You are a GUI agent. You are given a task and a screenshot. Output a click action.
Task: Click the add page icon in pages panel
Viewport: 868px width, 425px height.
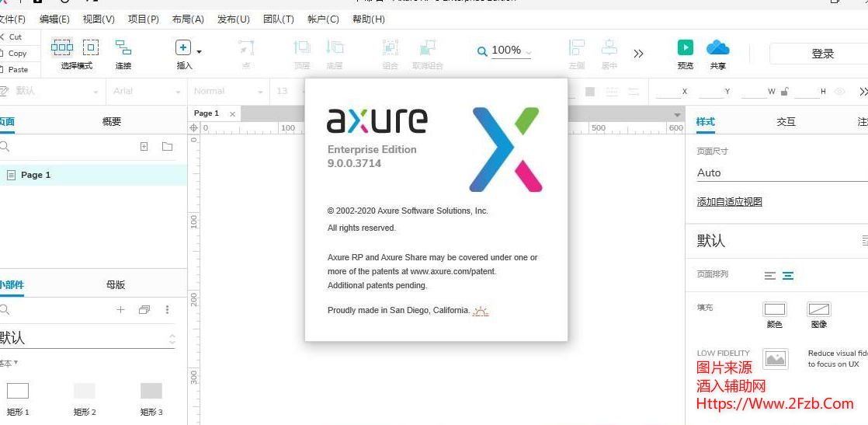pyautogui.click(x=144, y=147)
